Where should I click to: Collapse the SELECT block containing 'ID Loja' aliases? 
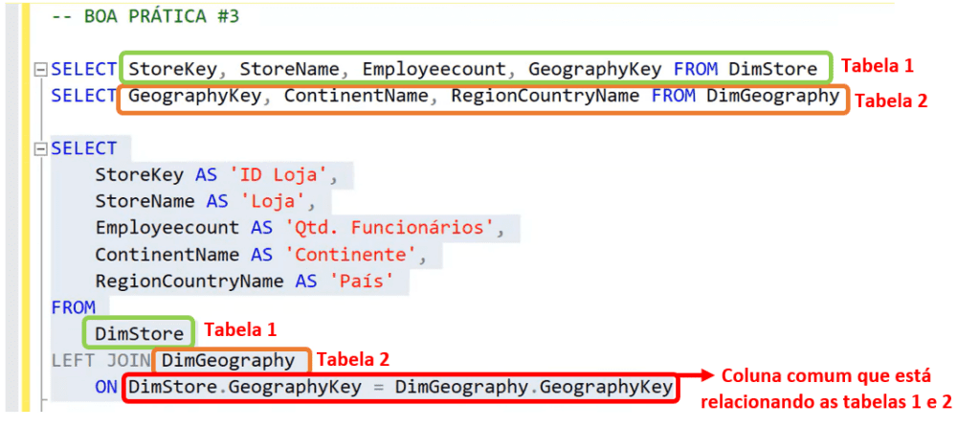tap(41, 149)
